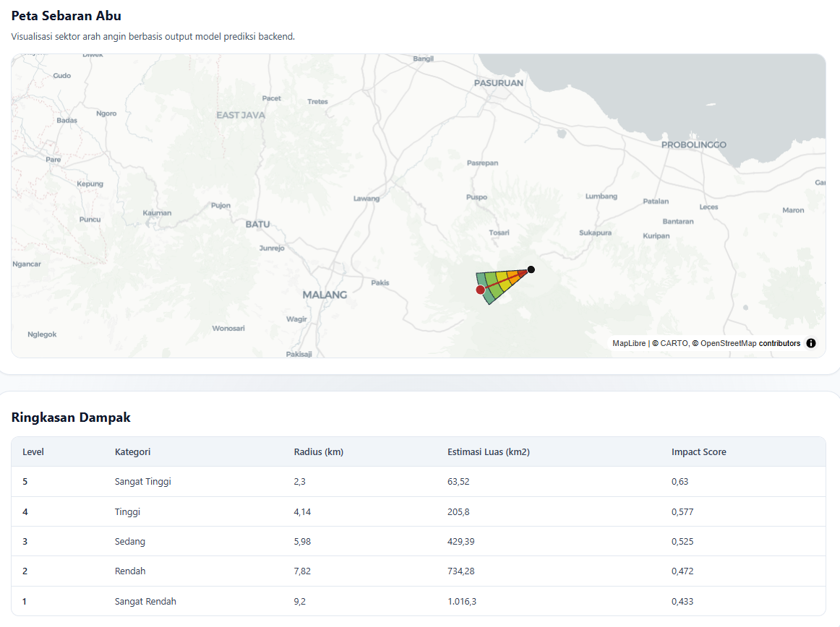Click the Radius (km) column header

point(318,452)
